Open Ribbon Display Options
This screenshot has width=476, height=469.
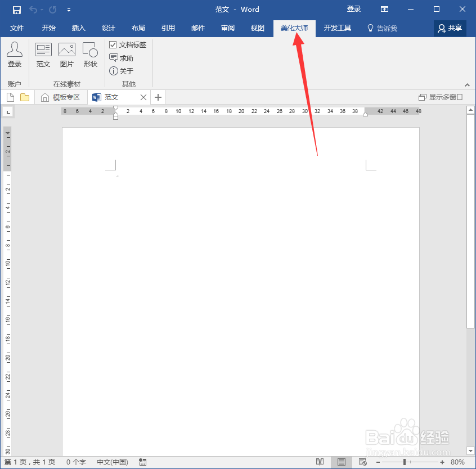coord(385,9)
